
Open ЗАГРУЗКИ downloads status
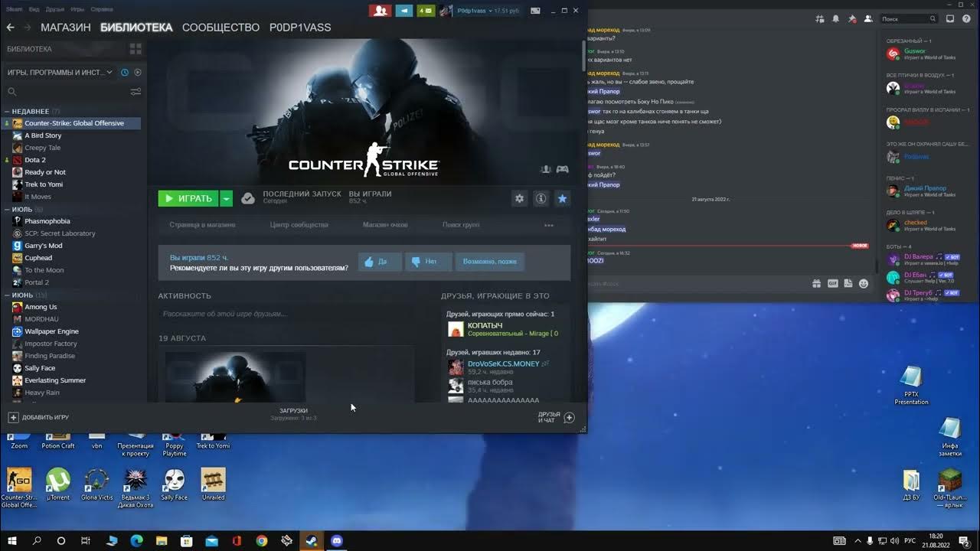(293, 414)
